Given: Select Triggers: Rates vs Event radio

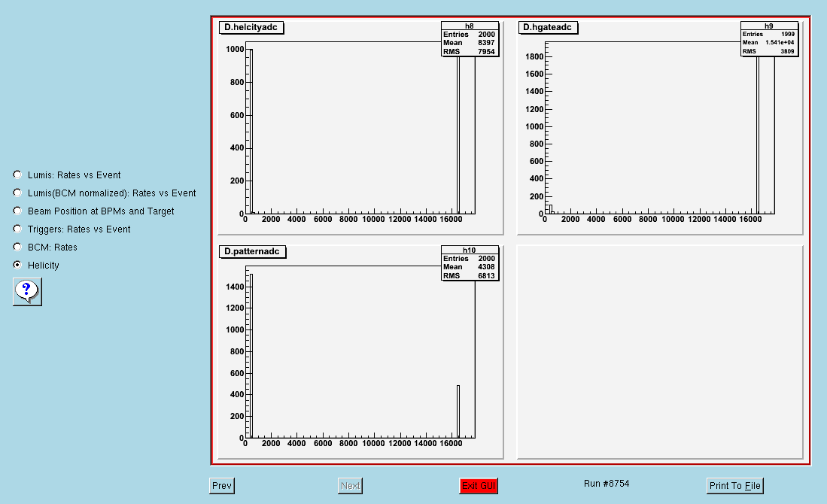Looking at the screenshot, I should (17, 229).
